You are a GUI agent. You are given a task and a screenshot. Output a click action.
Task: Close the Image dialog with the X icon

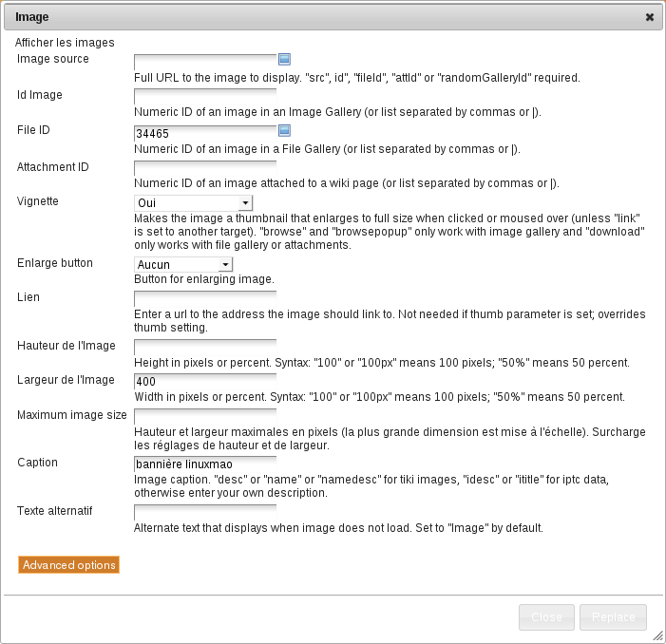click(649, 17)
